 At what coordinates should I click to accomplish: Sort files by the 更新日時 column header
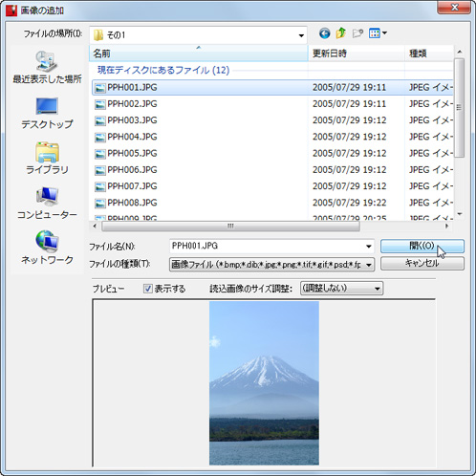[x=357, y=54]
